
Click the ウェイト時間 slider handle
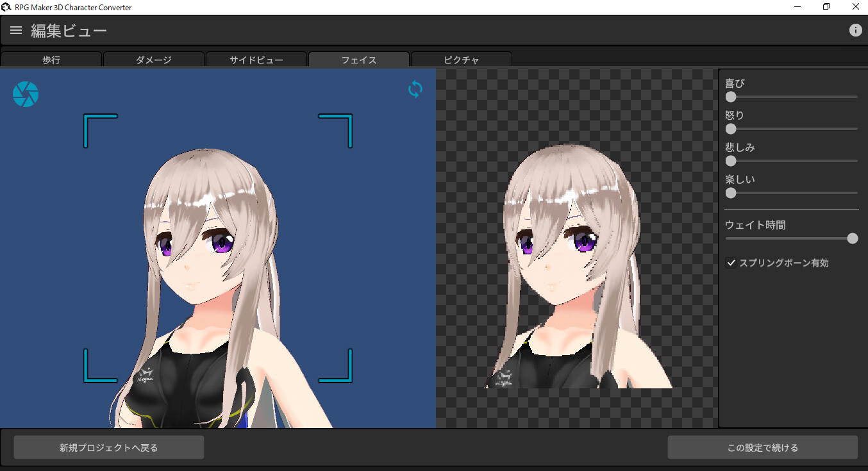(x=853, y=238)
